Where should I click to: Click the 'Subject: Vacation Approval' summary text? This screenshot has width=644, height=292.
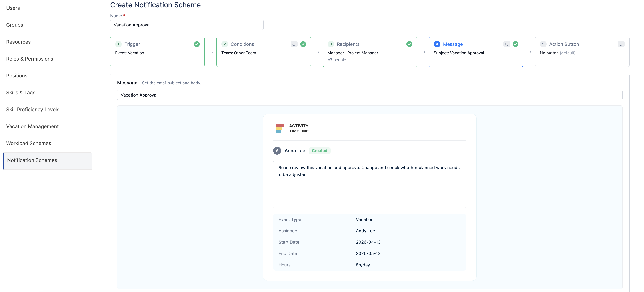pos(458,53)
